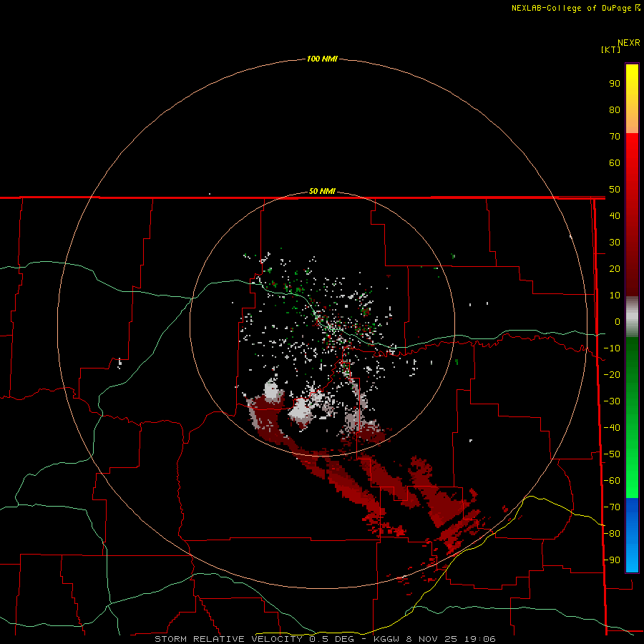Click the 20 value on velocity colorbar
This screenshot has width=644, height=644.
click(615, 268)
